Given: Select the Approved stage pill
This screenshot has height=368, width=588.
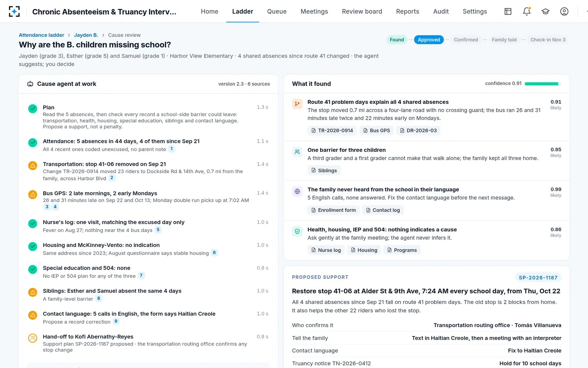Looking at the screenshot, I should pos(429,40).
